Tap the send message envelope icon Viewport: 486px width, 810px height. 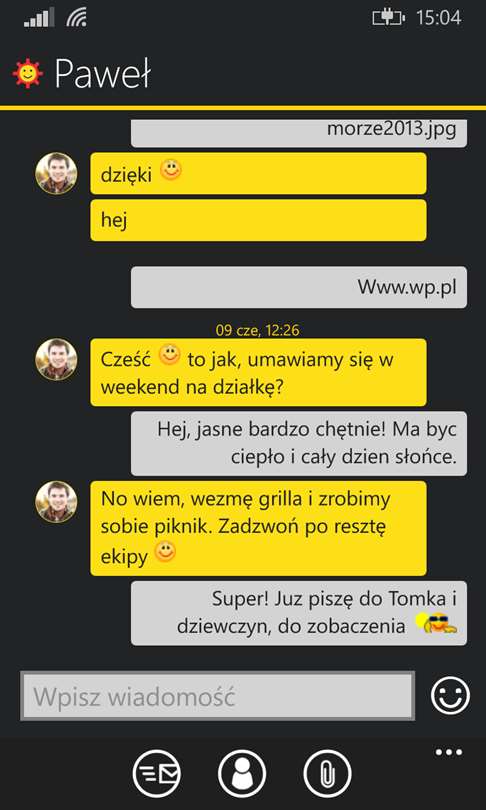[x=158, y=773]
